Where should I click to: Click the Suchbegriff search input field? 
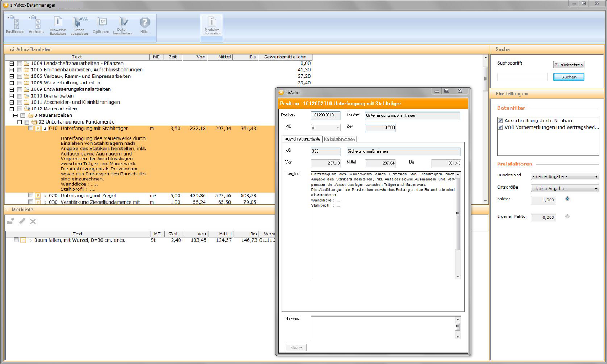tap(522, 77)
